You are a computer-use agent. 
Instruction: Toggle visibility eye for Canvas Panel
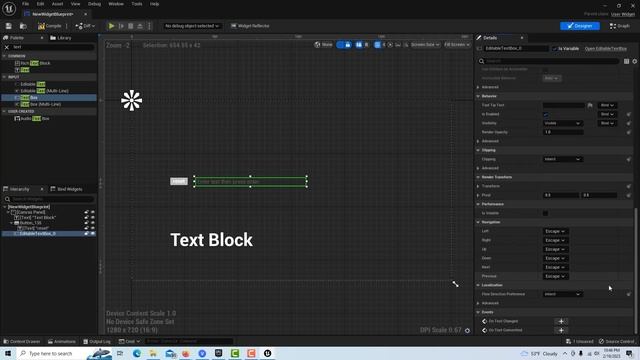93,212
